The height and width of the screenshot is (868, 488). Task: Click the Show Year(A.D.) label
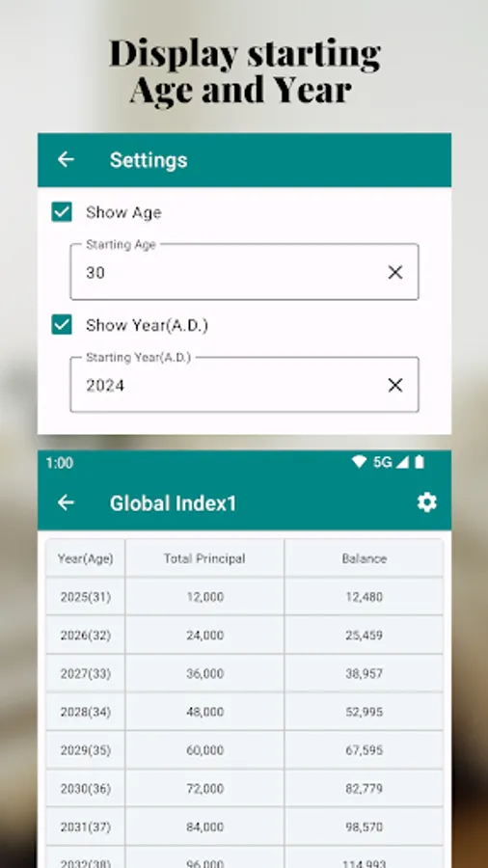pyautogui.click(x=147, y=326)
